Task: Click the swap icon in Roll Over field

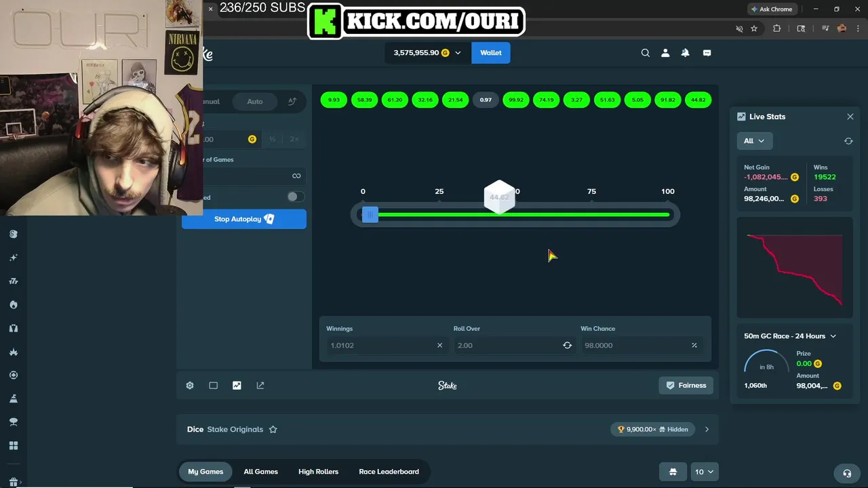Action: point(567,345)
